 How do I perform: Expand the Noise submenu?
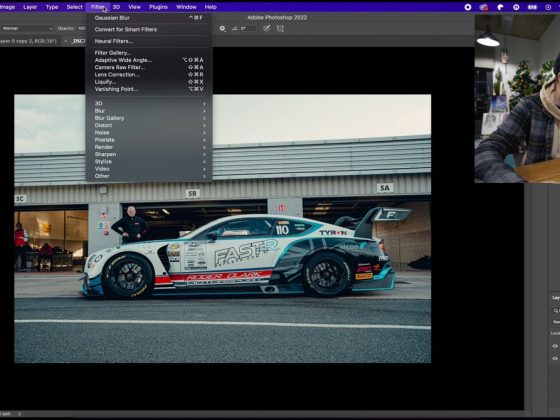coord(149,132)
